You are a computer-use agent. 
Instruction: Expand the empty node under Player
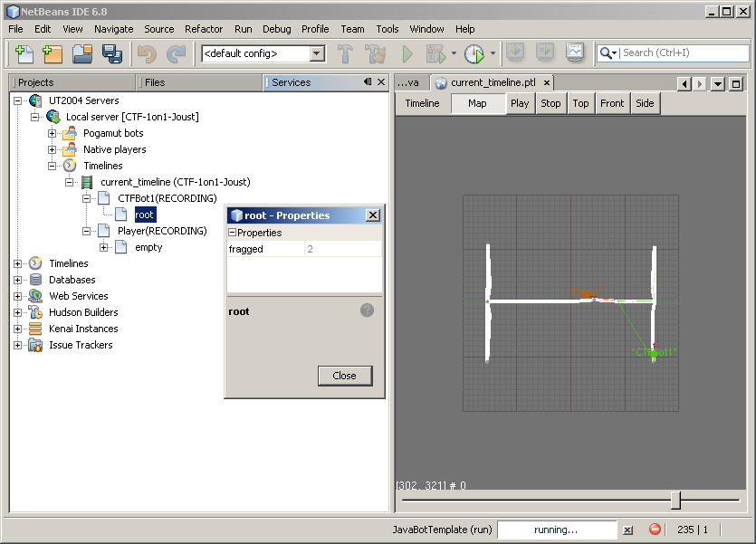103,248
